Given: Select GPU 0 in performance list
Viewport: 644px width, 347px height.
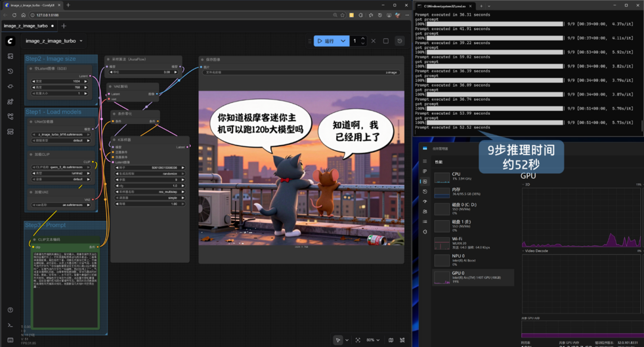Looking at the screenshot, I should pos(473,277).
